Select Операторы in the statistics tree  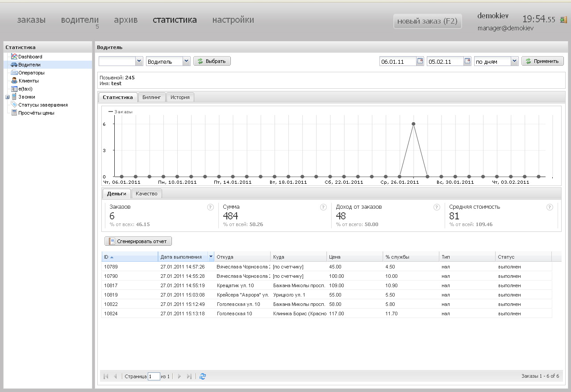tap(31, 73)
